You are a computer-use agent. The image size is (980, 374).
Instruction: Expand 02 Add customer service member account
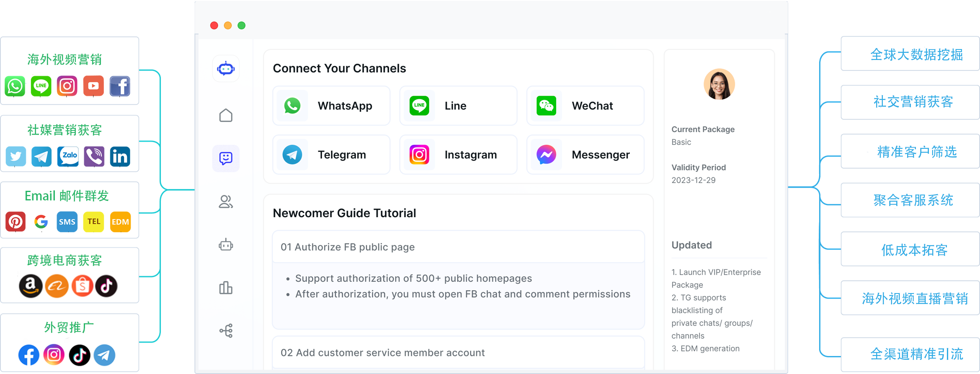(458, 353)
